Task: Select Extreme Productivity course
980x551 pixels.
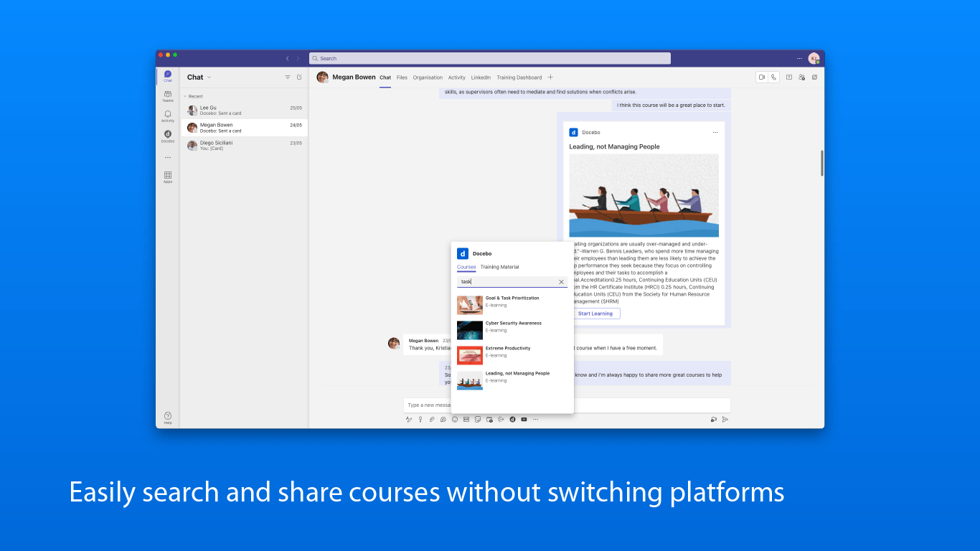Action: click(512, 355)
